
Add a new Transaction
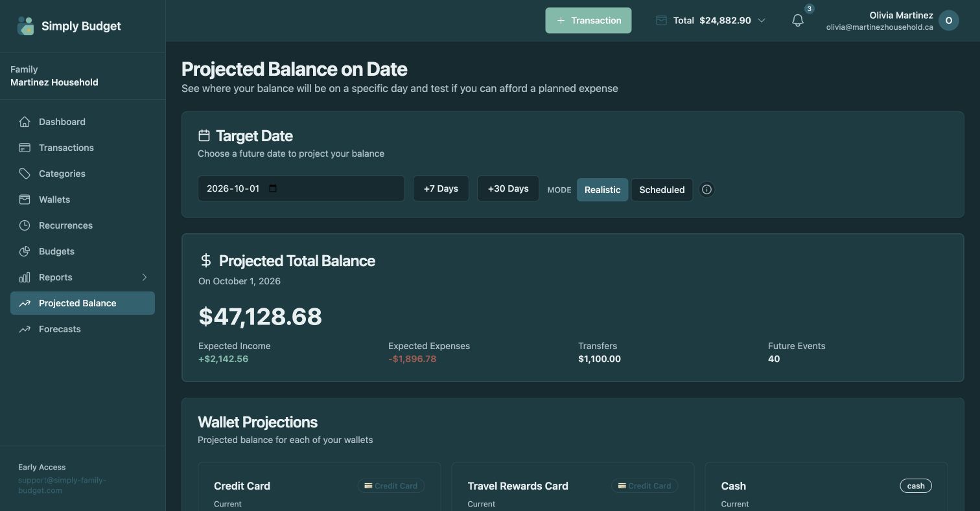pos(588,21)
